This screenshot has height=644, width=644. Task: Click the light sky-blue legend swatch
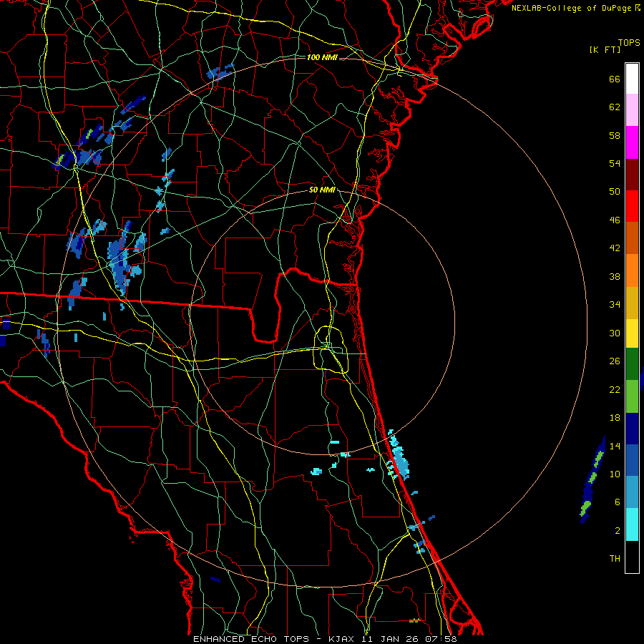pos(632,492)
